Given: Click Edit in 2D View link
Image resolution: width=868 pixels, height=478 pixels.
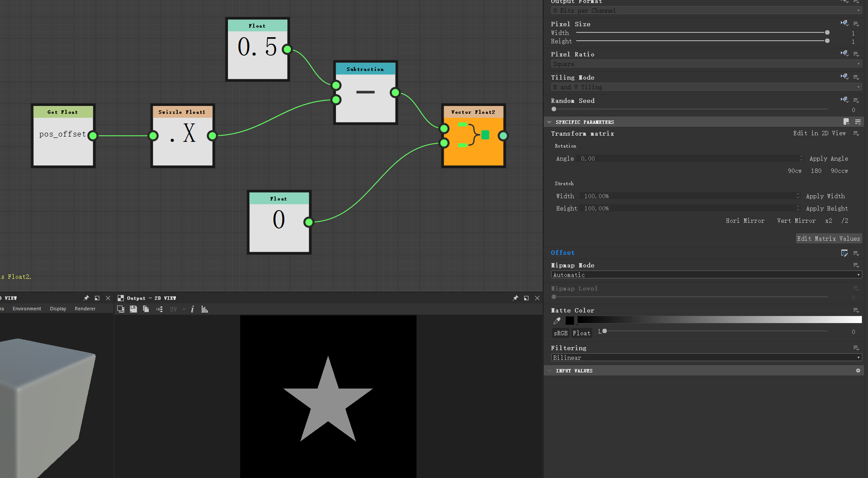Looking at the screenshot, I should pyautogui.click(x=819, y=133).
